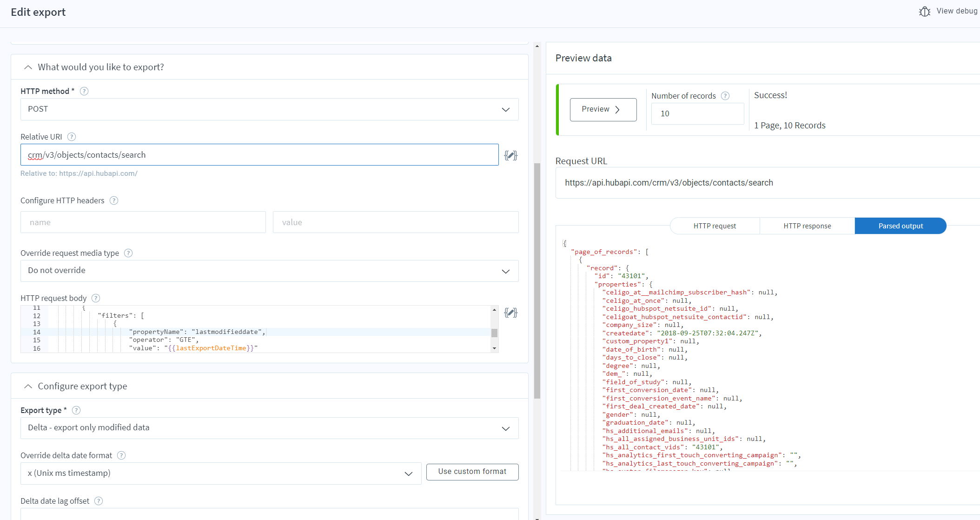Screen dimensions: 980x520
Task: Collapse the 'What would you like to export?' section
Action: click(28, 67)
